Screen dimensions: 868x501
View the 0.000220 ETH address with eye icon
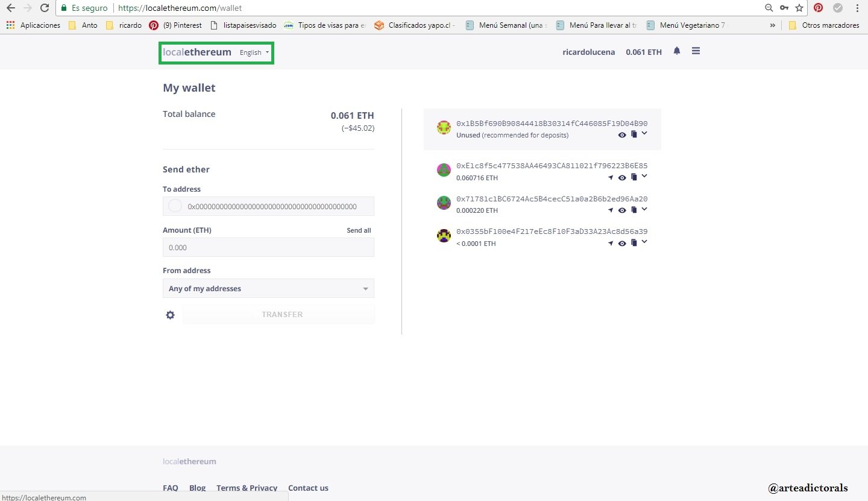[x=622, y=210]
